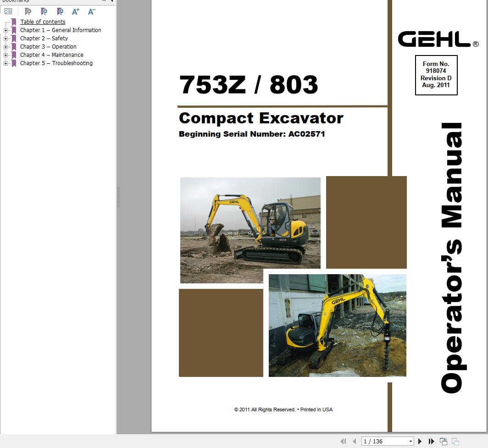
Task: Select the Chapter 3 – Operation bookmark entry
Action: (48, 47)
